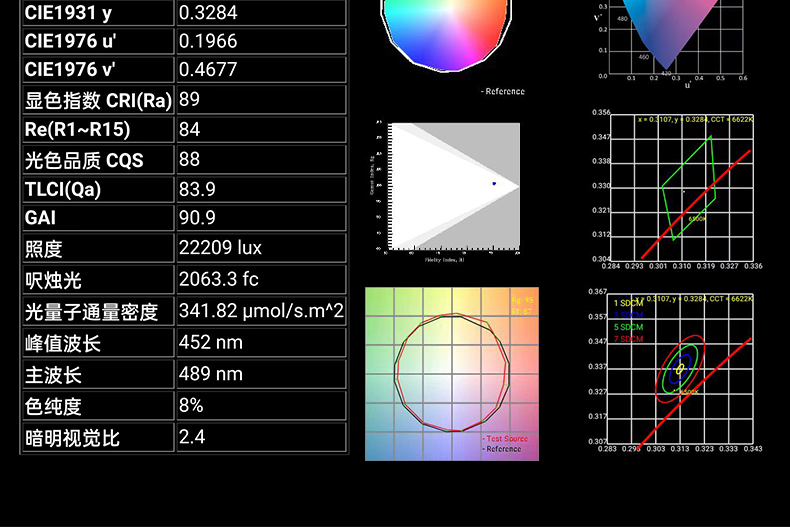The height and width of the screenshot is (527, 790).
Task: Select the 显色指数 CRI(Ra) row label
Action: 98,100
